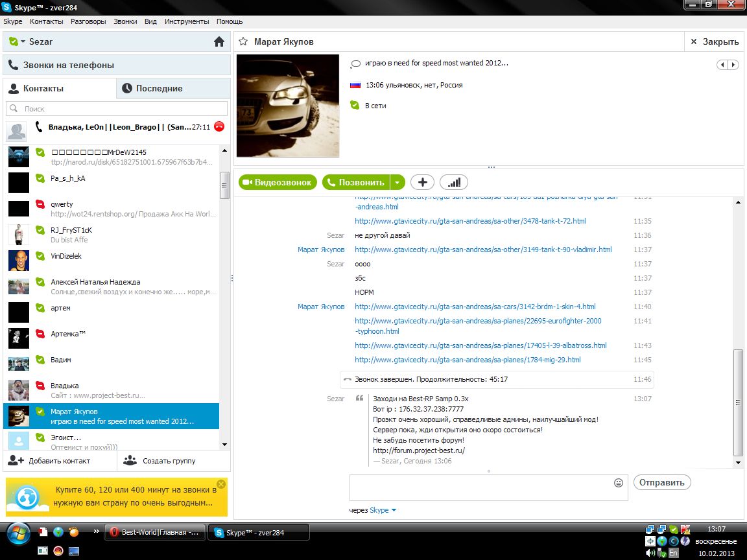Open the volume control in the system tray
Image resolution: width=747 pixels, height=560 pixels.
(x=650, y=553)
